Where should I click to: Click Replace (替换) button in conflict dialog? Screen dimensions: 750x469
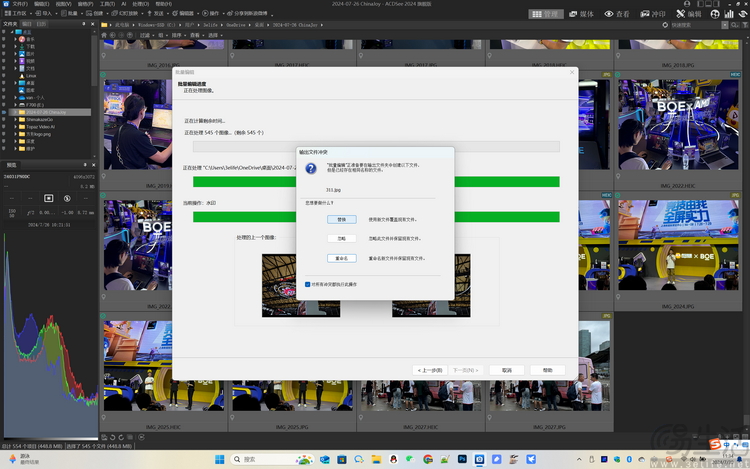(342, 219)
